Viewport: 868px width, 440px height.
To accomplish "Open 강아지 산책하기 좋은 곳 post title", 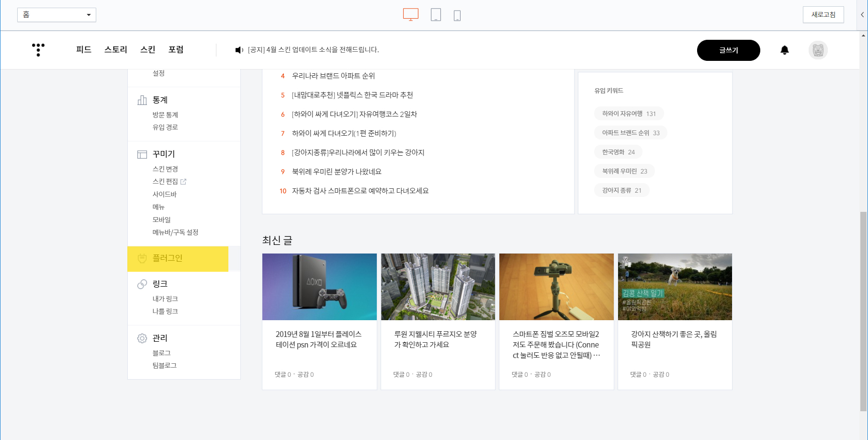I will [x=674, y=339].
